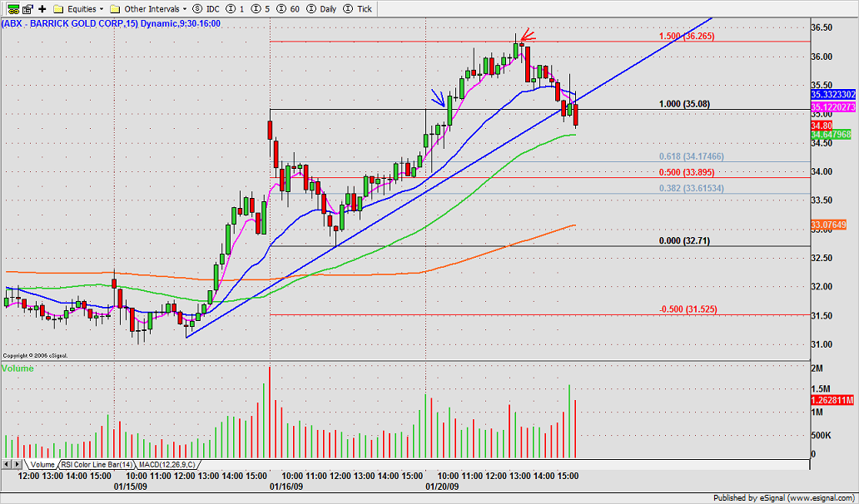The width and height of the screenshot is (859, 504).
Task: Click the red 34.80 last price marker
Action: pyautogui.click(x=822, y=126)
